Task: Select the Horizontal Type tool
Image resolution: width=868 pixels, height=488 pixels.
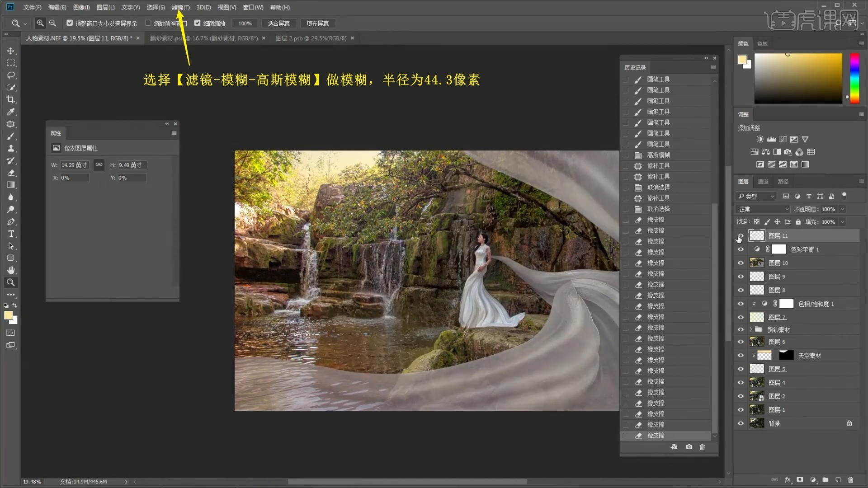Action: (x=11, y=234)
